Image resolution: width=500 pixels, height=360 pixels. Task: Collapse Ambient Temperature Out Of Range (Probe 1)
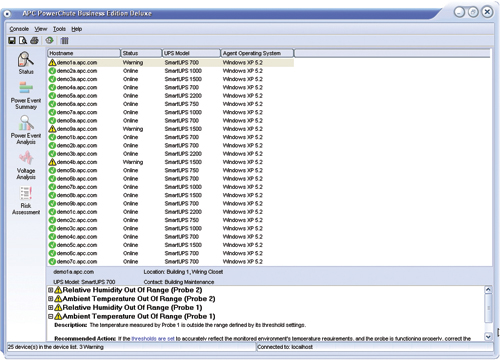pos(50,316)
